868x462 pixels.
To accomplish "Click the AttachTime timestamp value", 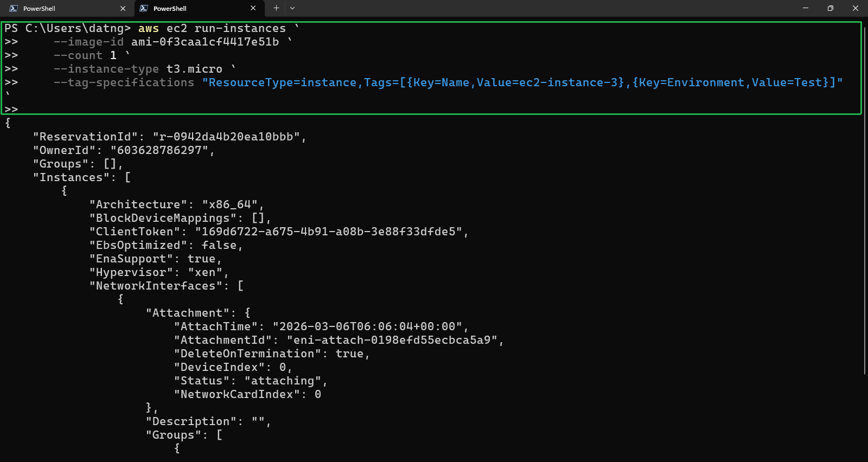I will [367, 326].
